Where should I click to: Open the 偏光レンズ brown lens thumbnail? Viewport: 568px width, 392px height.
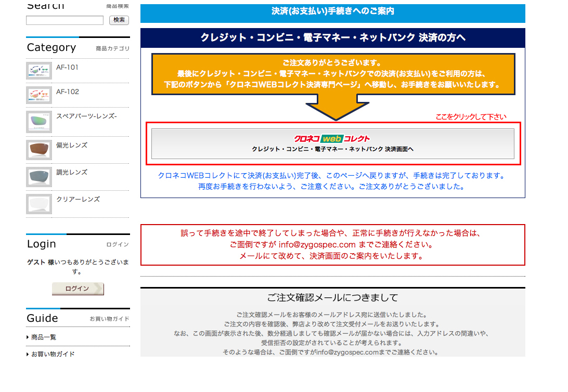pyautogui.click(x=39, y=150)
